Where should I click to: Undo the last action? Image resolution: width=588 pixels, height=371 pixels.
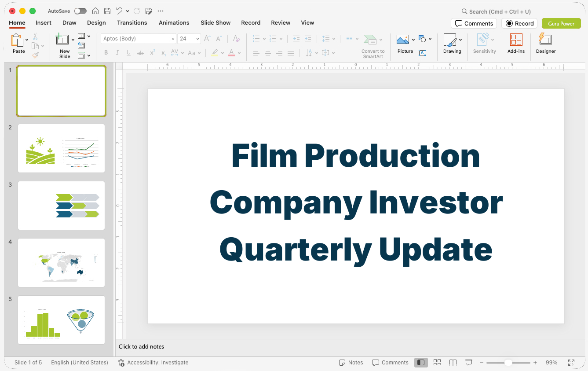[119, 11]
